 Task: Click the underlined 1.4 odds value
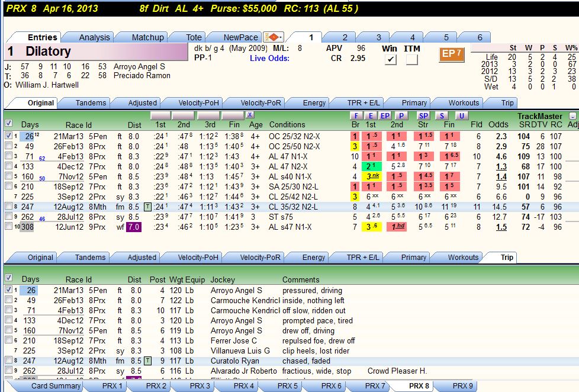pyautogui.click(x=501, y=176)
